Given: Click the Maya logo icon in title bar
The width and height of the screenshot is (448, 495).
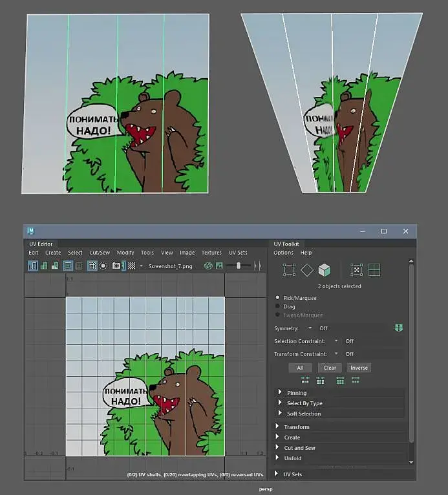Looking at the screenshot, I should point(31,231).
